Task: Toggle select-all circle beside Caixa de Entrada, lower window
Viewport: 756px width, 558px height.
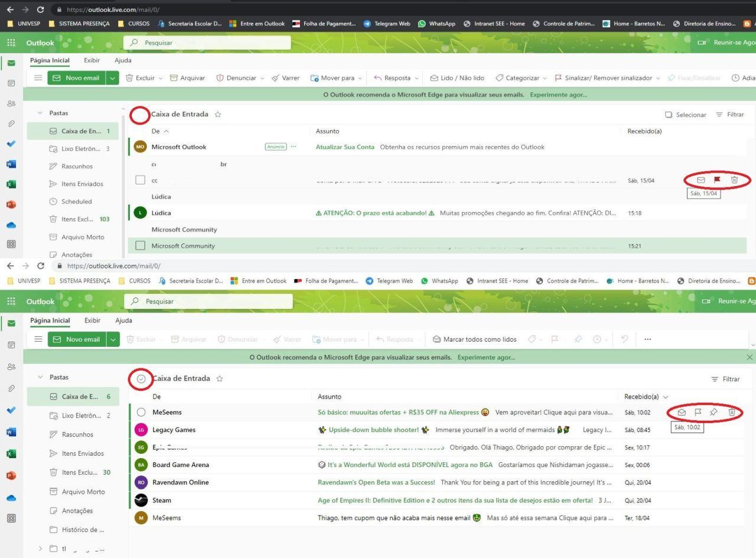Action: [141, 379]
